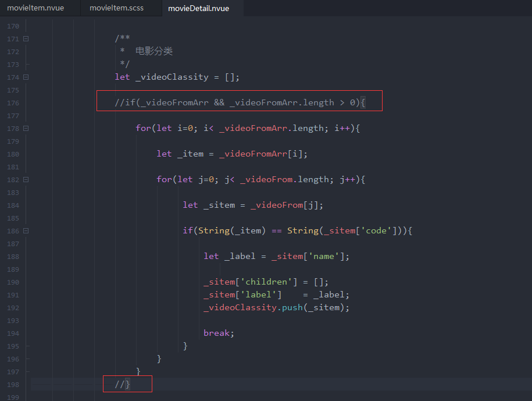Open the movieItem.scss tab
Image resolution: width=532 pixels, height=401 pixels.
click(x=116, y=8)
